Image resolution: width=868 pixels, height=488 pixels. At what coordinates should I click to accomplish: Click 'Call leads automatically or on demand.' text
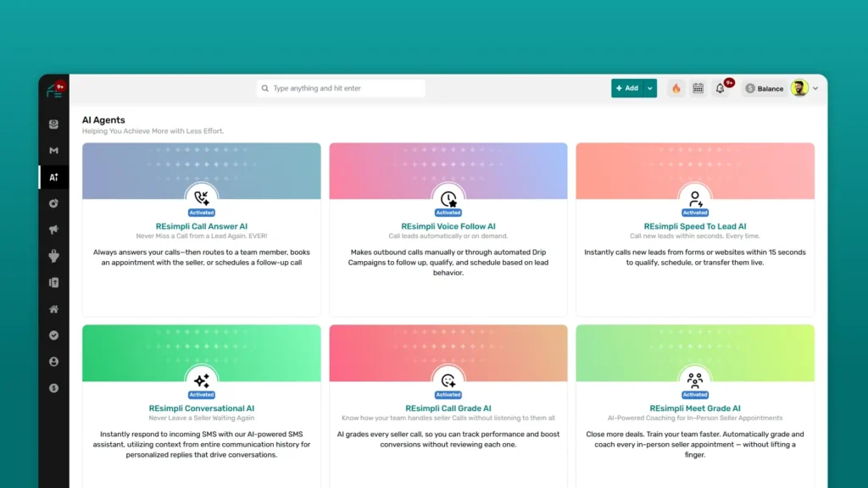[x=448, y=236]
